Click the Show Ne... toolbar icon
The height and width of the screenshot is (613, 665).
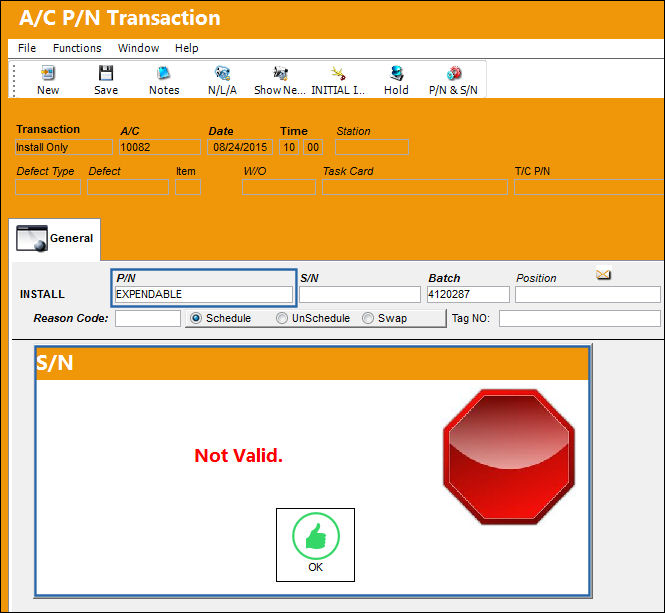point(280,73)
